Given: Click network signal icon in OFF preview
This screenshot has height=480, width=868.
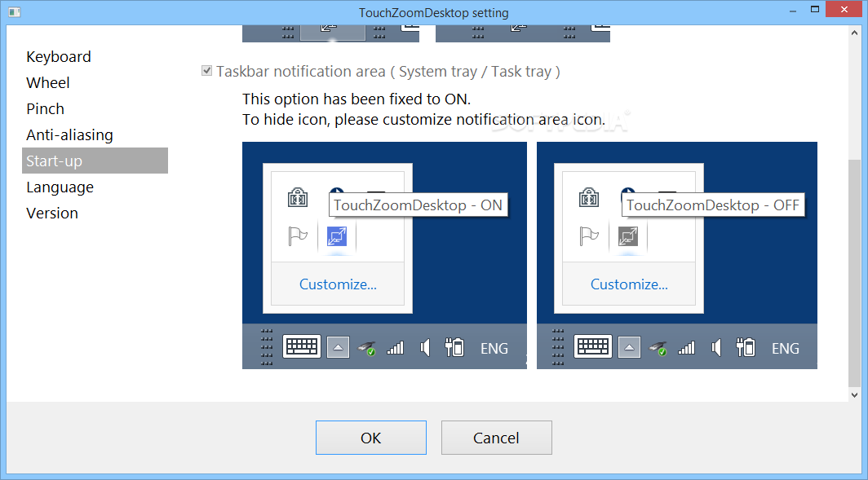Looking at the screenshot, I should pos(687,347).
